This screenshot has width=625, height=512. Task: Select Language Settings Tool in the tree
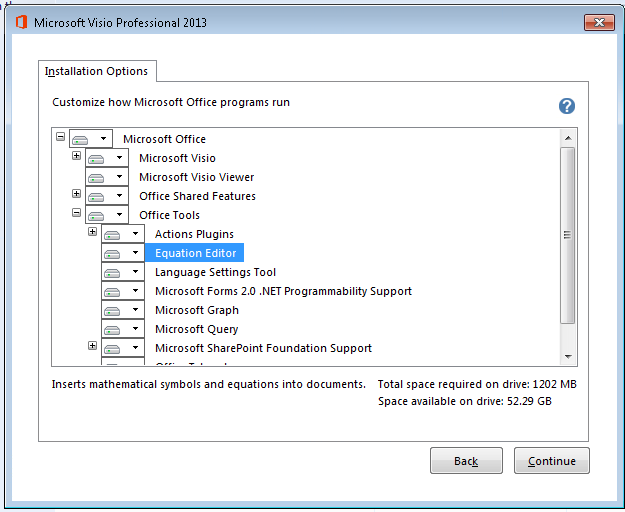(x=215, y=272)
